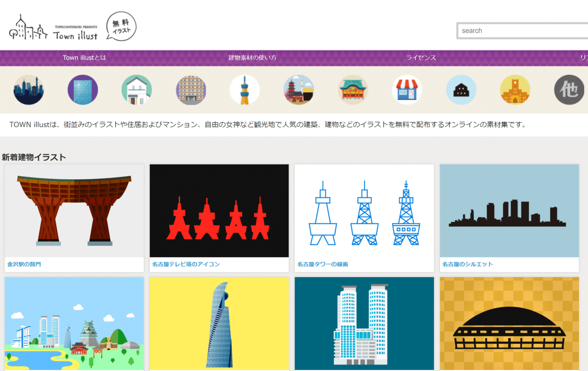Open the 建物素材の使い方 menu item

252,58
